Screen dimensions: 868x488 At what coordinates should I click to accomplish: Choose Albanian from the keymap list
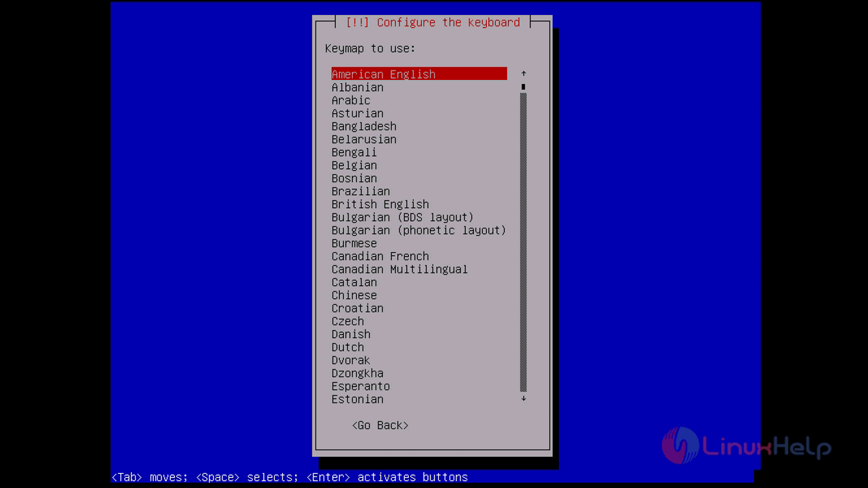point(357,87)
